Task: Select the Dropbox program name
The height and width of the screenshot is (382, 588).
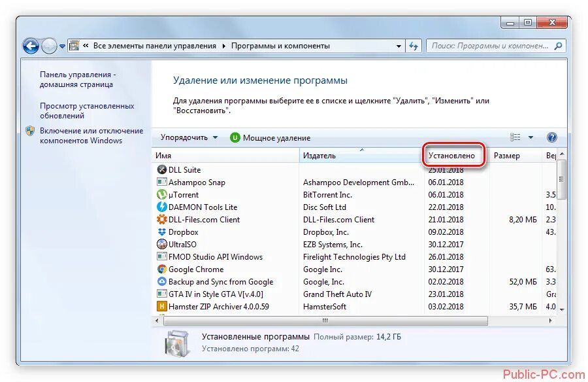Action: [x=184, y=232]
